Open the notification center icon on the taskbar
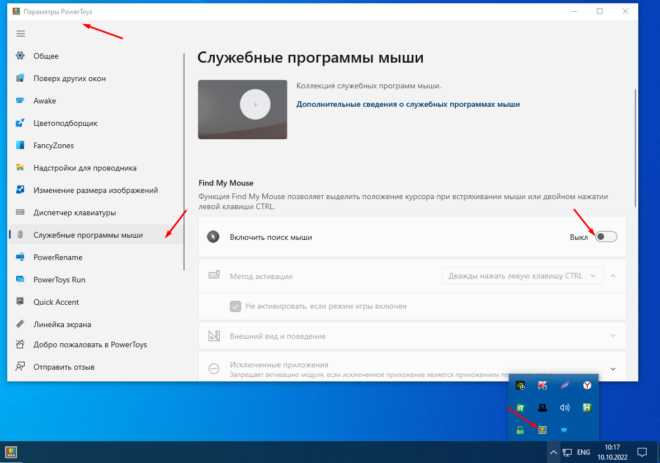This screenshot has width=660, height=463. click(641, 452)
